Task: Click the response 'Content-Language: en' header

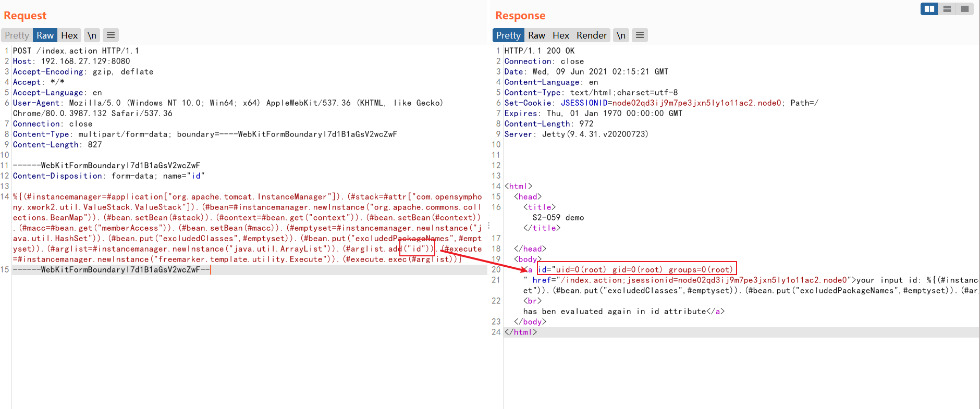Action: click(552, 82)
